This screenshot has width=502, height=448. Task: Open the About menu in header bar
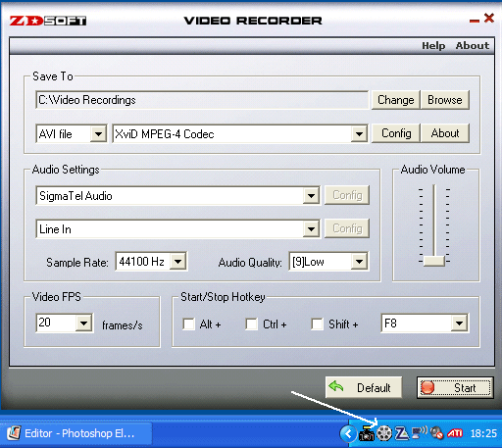click(473, 46)
